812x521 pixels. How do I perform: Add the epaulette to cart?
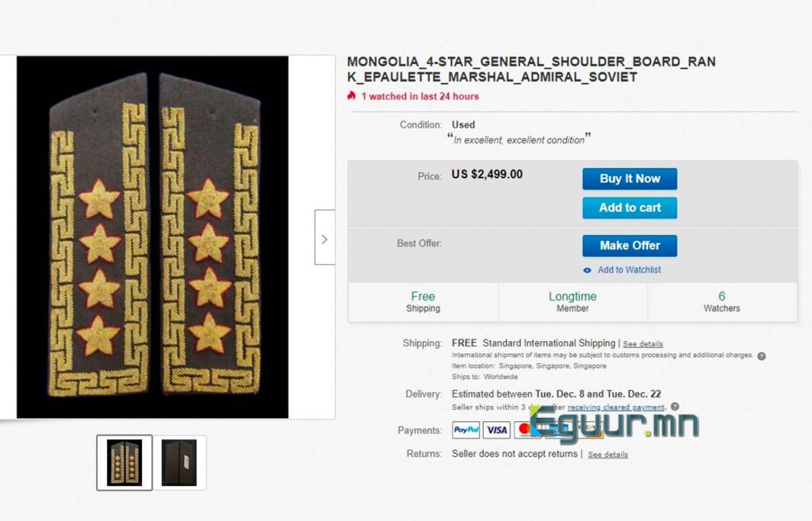[629, 208]
